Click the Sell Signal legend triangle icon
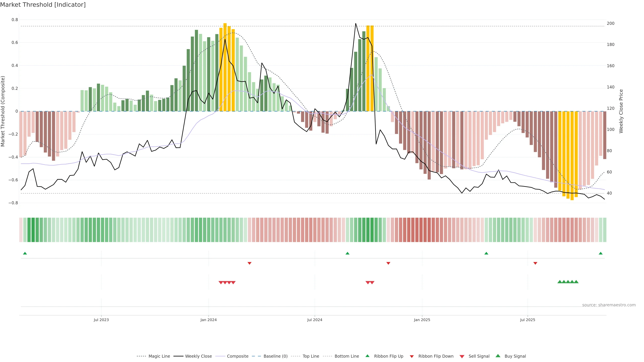This screenshot has width=644, height=362. point(462,356)
